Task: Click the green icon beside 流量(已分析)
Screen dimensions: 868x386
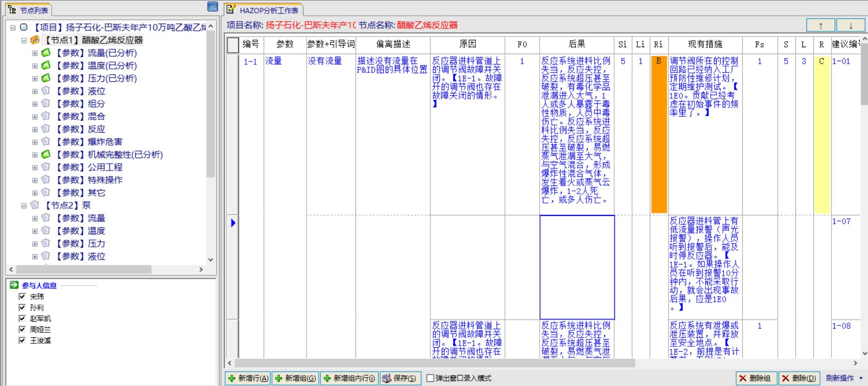Action: pyautogui.click(x=46, y=53)
